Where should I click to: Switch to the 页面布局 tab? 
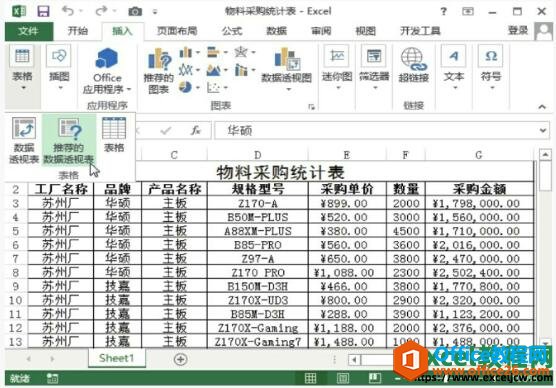177,31
